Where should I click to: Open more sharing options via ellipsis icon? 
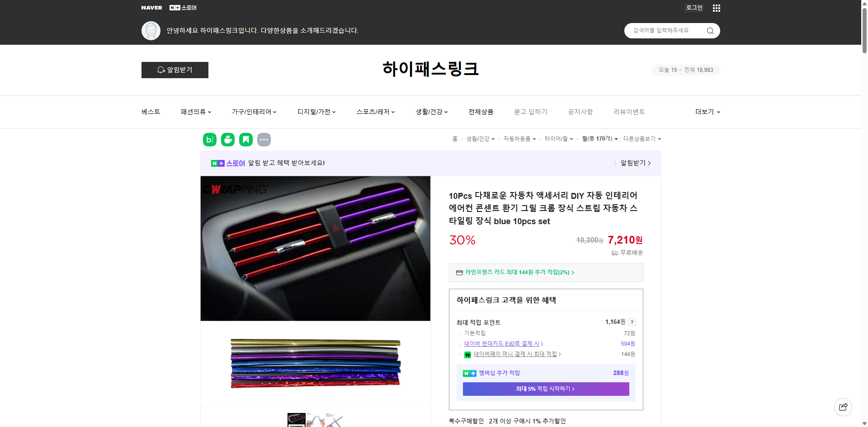(264, 140)
